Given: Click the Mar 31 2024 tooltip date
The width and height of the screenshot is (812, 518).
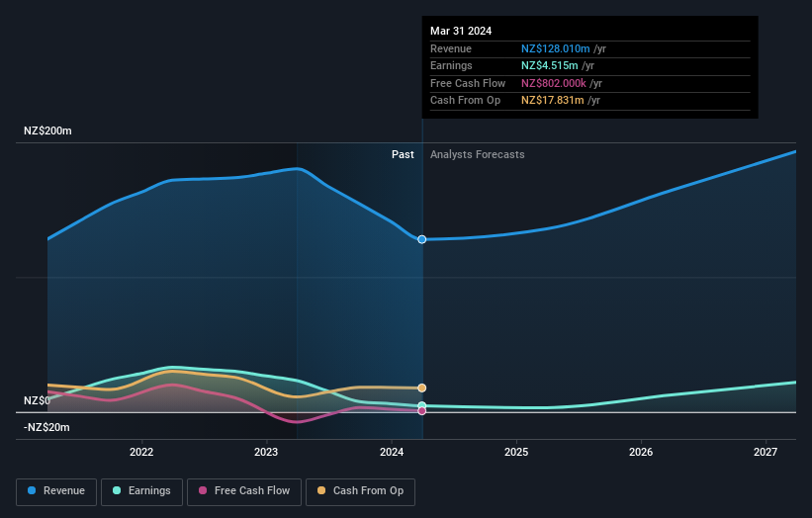Looking at the screenshot, I should tap(461, 31).
